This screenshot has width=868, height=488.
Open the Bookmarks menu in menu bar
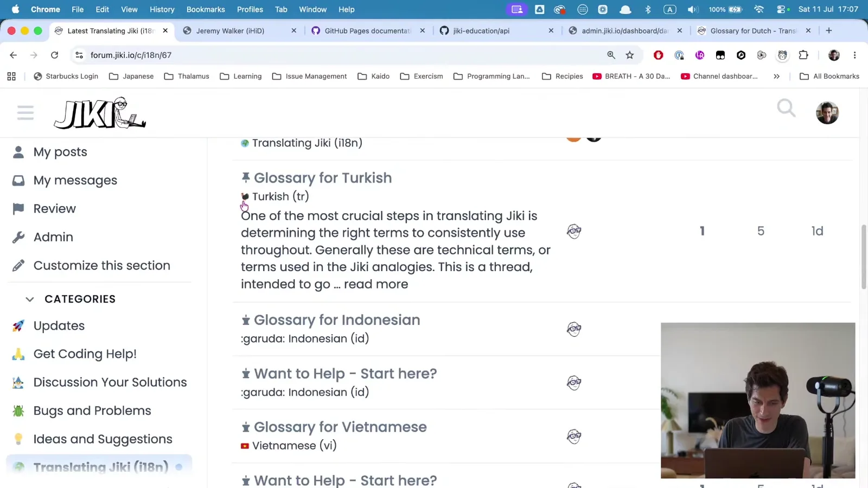(206, 9)
